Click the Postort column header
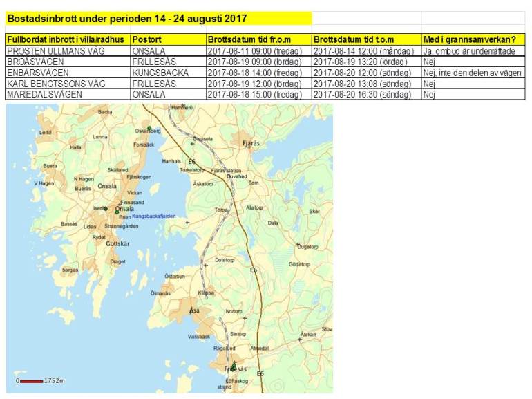This screenshot has width=532, height=399. [x=168, y=40]
